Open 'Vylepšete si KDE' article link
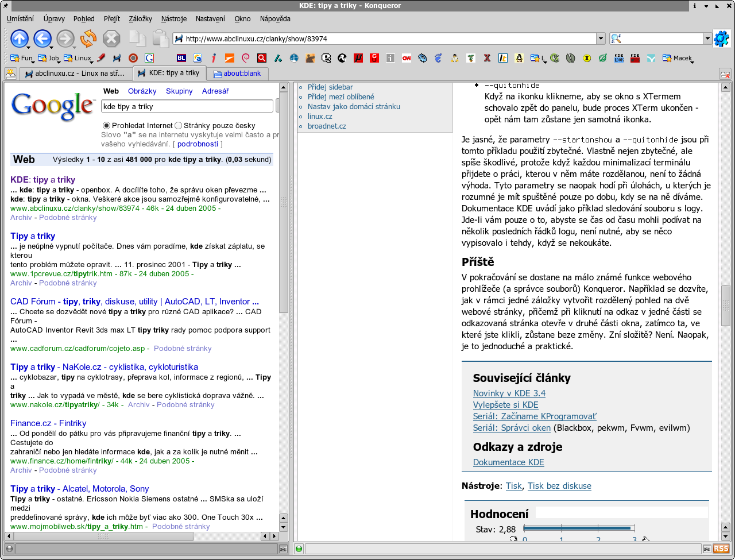The height and width of the screenshot is (560, 735). coord(506,405)
